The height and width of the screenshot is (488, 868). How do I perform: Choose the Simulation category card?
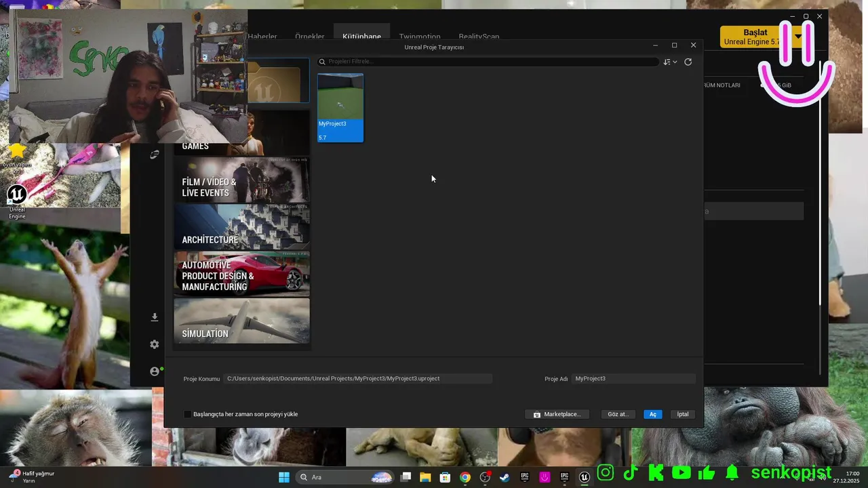point(241,321)
